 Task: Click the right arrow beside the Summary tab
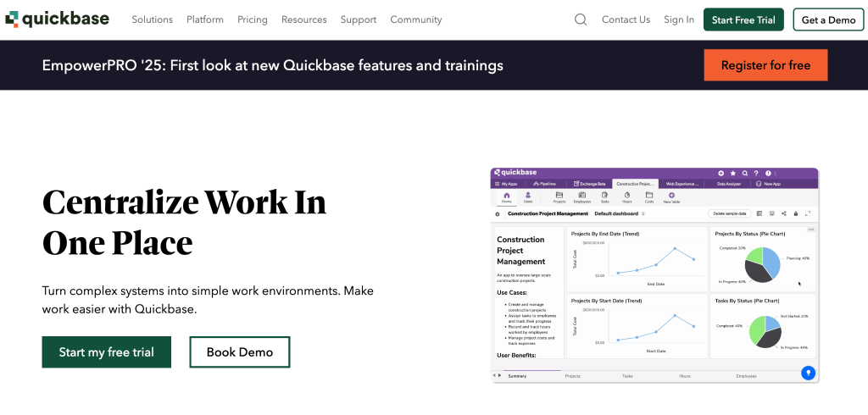(x=500, y=376)
